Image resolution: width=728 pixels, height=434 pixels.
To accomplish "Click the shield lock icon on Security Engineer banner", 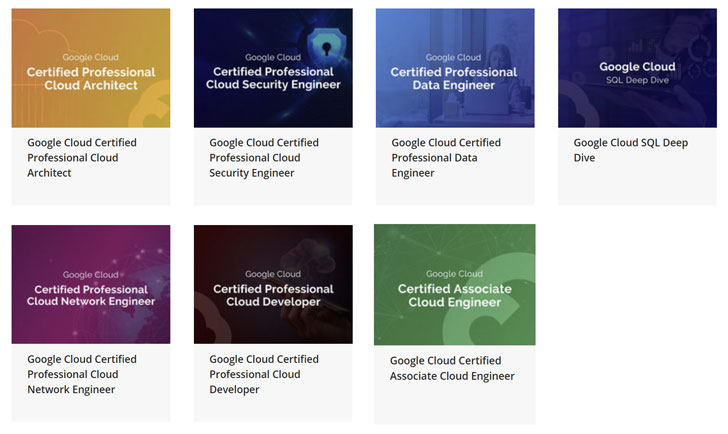I will [327, 45].
